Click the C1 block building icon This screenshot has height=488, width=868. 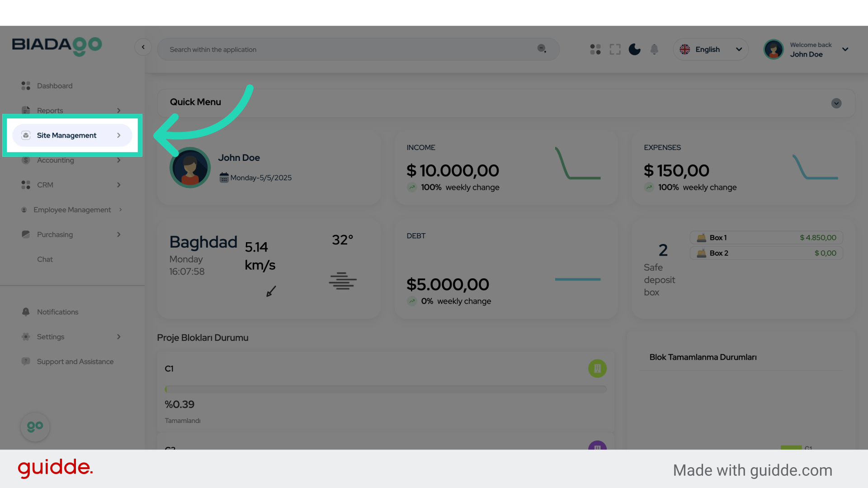(597, 368)
